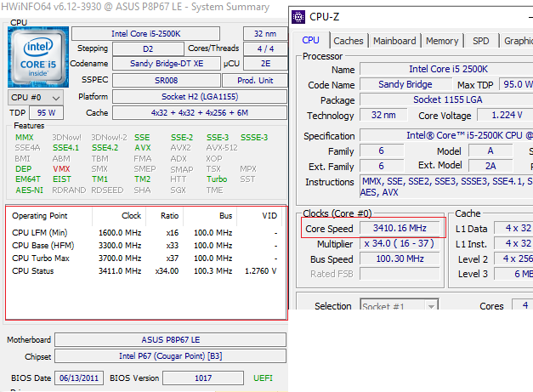Click the Operating Point column header
This screenshot has height=392, width=533.
pos(49,216)
